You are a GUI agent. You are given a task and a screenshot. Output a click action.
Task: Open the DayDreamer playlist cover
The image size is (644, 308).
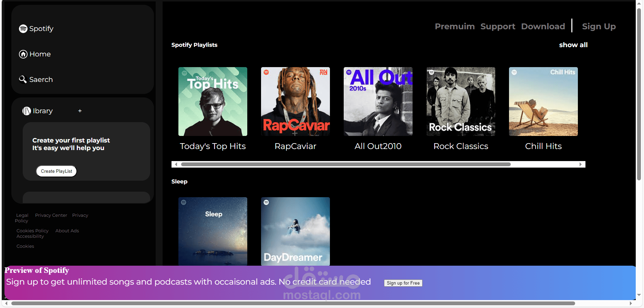tap(295, 231)
